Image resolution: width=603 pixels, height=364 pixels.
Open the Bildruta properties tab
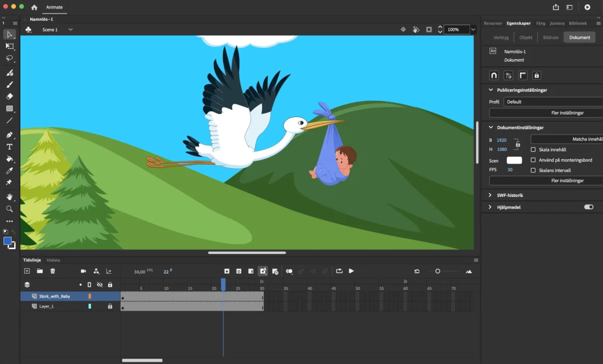tap(551, 37)
